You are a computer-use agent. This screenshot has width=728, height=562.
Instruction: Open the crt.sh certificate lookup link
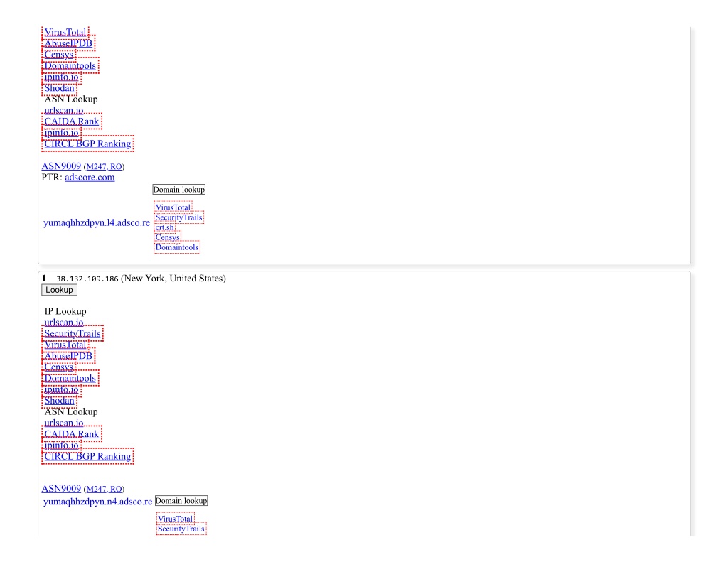pyautogui.click(x=164, y=227)
